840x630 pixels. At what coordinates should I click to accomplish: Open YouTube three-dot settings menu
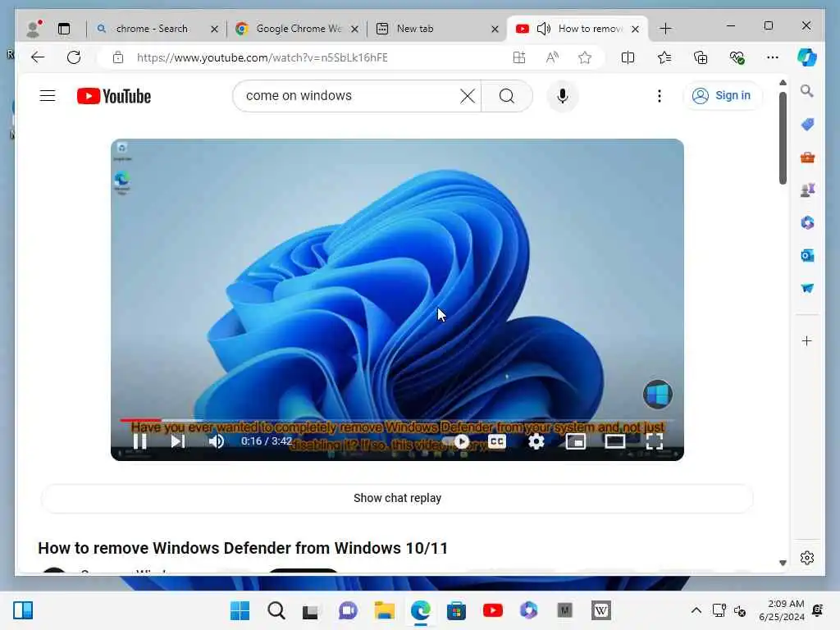[x=659, y=96]
